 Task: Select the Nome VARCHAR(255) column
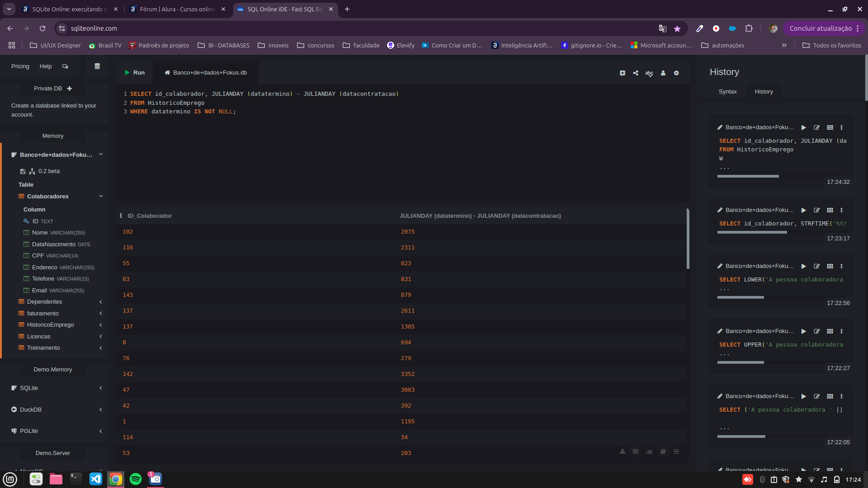(54, 233)
